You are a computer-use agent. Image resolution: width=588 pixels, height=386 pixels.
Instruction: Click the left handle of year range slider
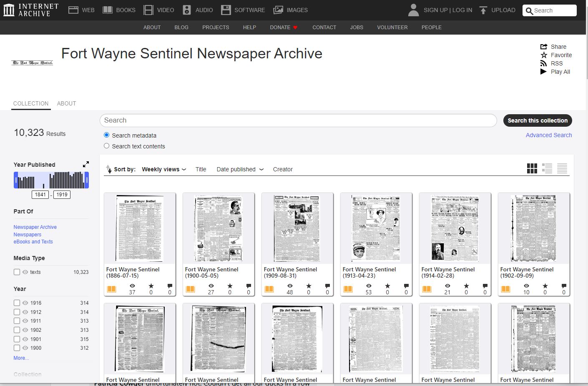[x=16, y=180]
